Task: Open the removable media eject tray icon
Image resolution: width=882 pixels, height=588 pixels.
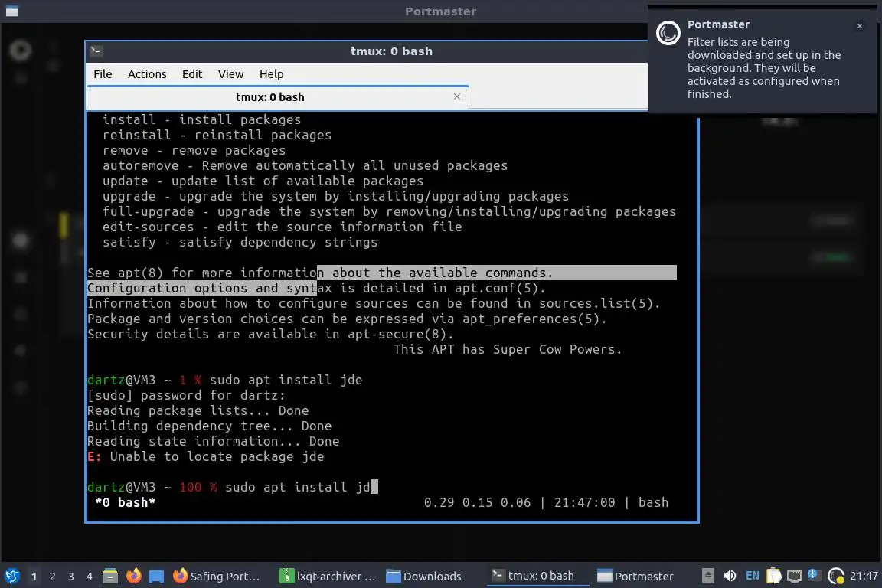Action: (707, 576)
